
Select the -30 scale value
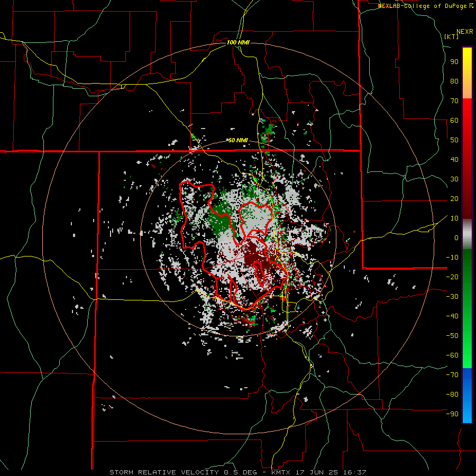coord(452,297)
